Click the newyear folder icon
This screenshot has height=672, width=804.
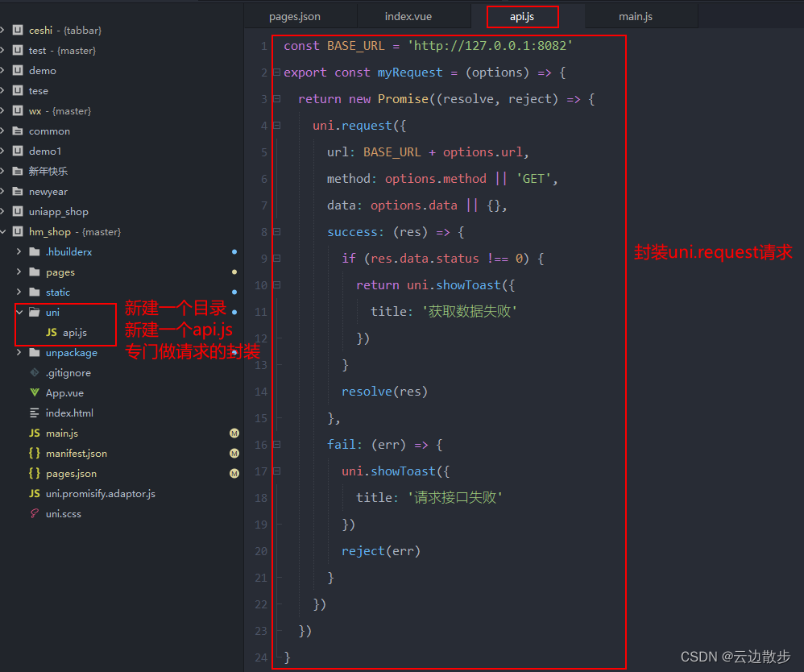coord(18,191)
